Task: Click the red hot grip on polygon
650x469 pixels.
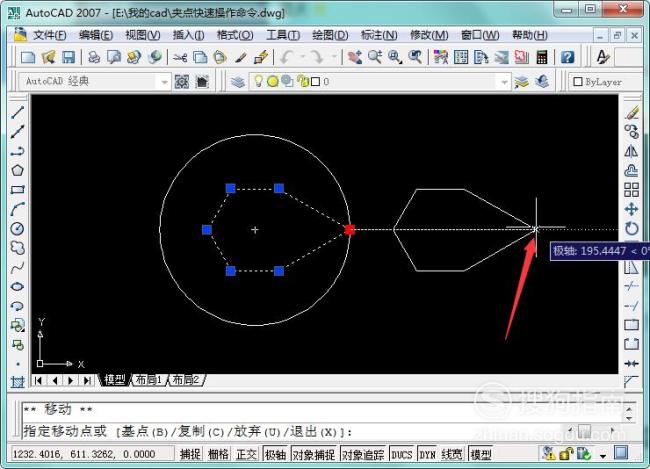Action: pyautogui.click(x=349, y=229)
